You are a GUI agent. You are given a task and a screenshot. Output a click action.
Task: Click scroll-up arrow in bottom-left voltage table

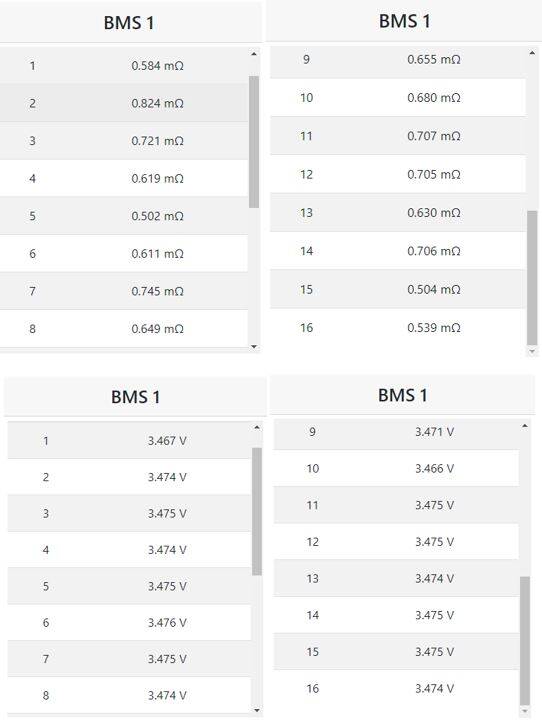click(257, 428)
